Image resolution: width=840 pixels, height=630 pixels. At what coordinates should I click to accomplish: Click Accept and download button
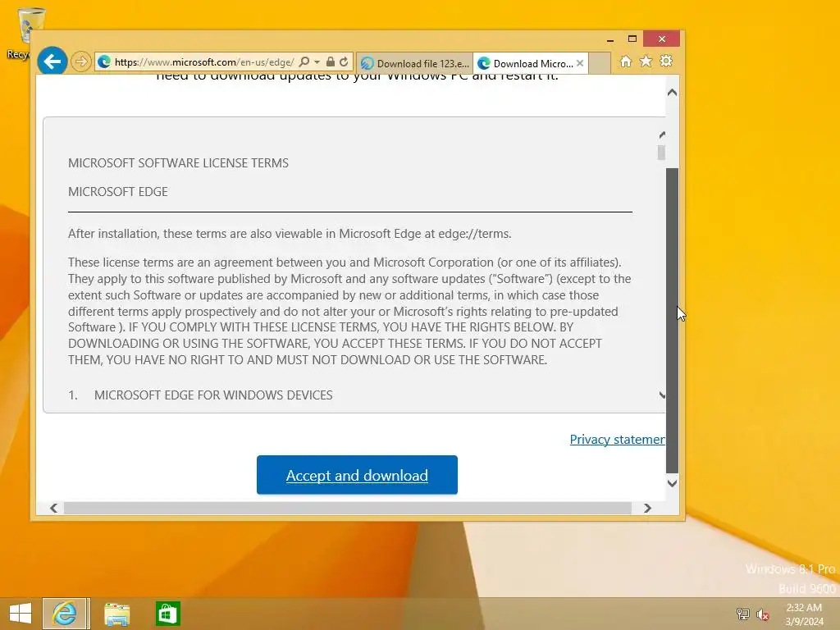pos(357,475)
